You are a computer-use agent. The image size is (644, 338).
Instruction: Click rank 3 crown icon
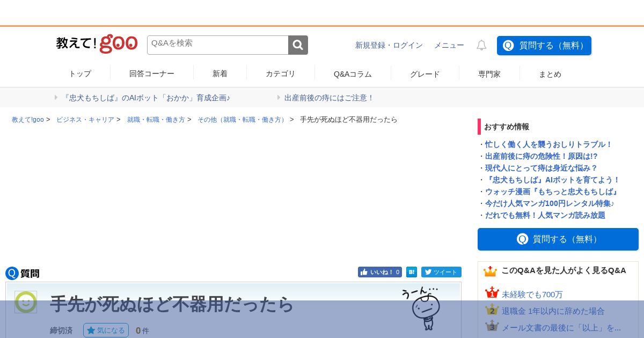[x=492, y=326]
